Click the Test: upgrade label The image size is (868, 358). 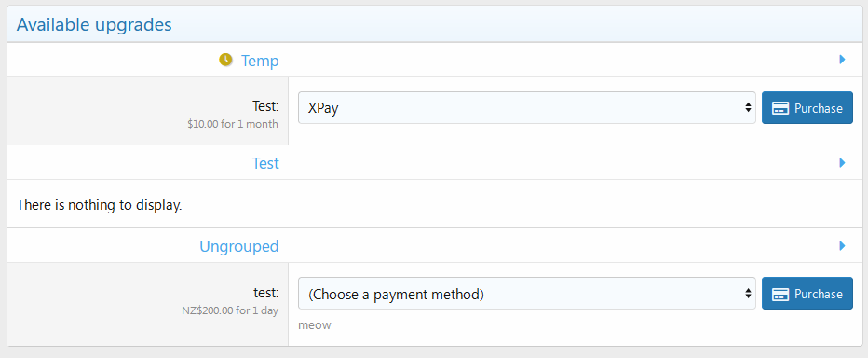265,105
